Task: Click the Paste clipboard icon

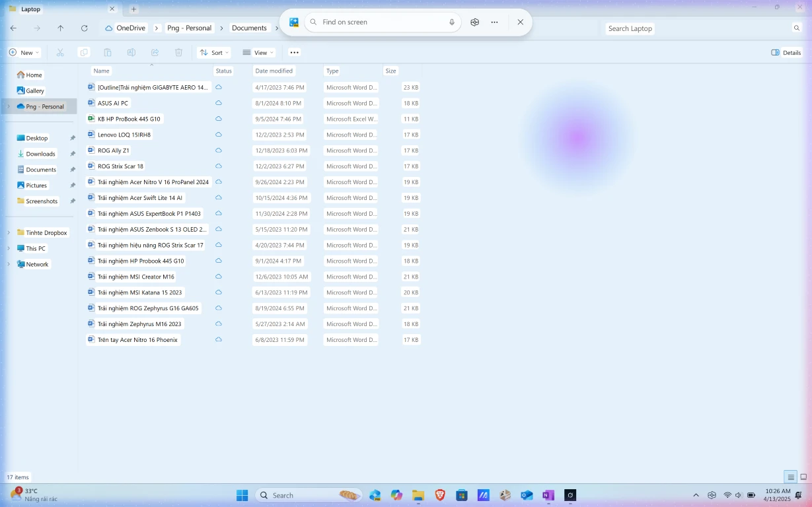Action: click(x=107, y=53)
